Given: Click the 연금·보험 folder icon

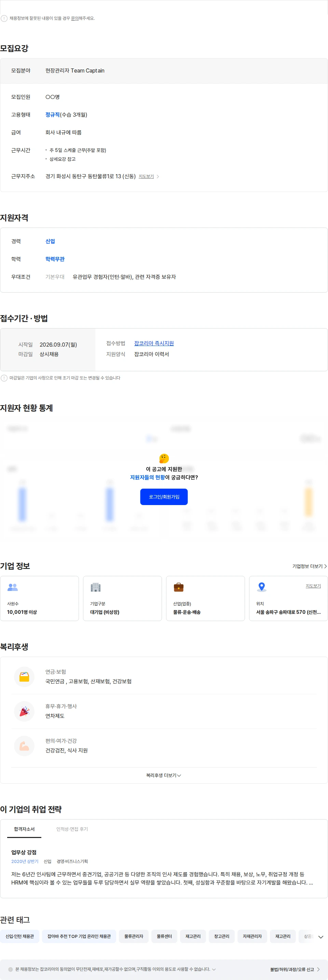Looking at the screenshot, I should pos(24,676).
